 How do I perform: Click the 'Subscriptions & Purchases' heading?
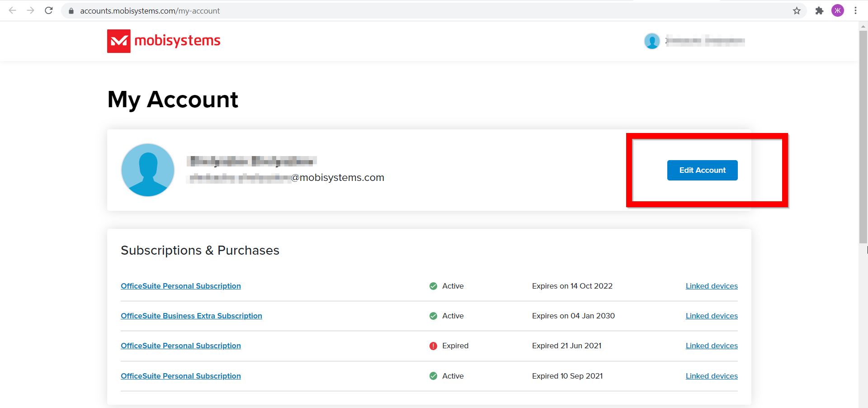click(x=200, y=250)
